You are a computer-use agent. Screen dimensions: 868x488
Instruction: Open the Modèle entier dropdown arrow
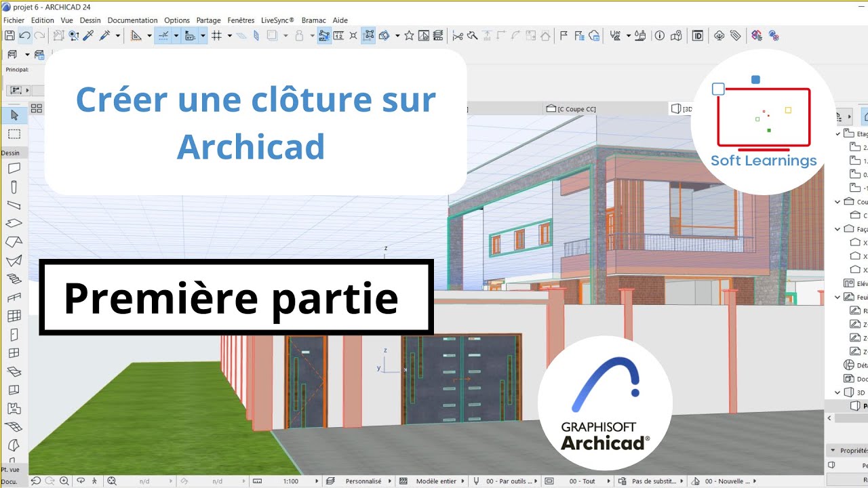coord(463,481)
